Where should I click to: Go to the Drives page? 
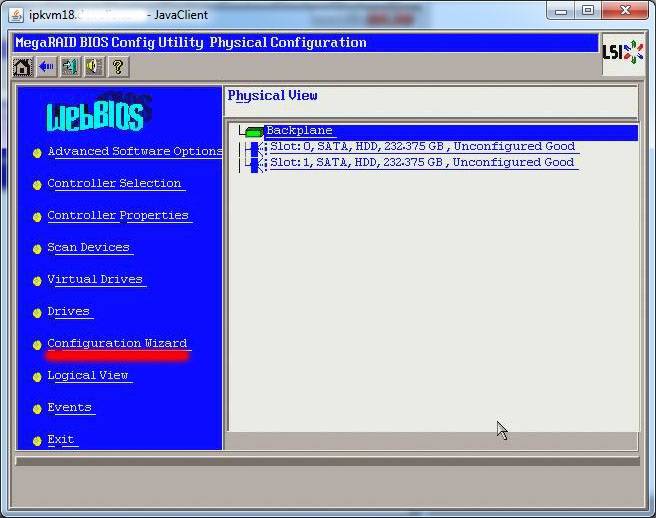69,312
